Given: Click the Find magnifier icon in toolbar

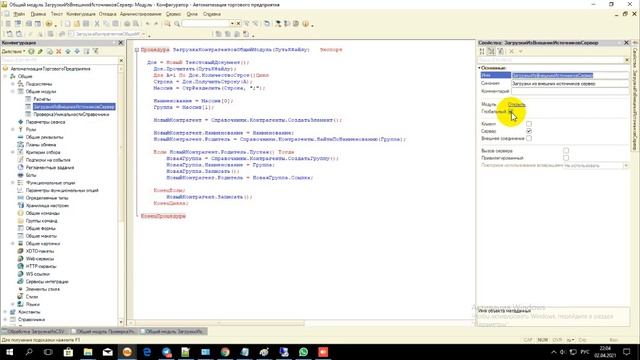Looking at the screenshot, I should [x=177, y=24].
